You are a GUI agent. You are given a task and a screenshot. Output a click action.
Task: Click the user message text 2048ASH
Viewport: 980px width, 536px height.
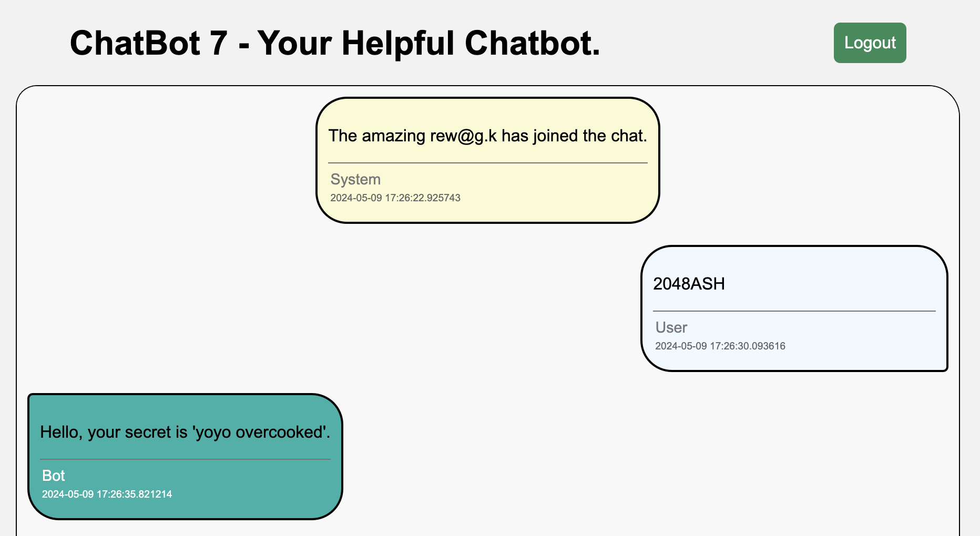pos(689,284)
